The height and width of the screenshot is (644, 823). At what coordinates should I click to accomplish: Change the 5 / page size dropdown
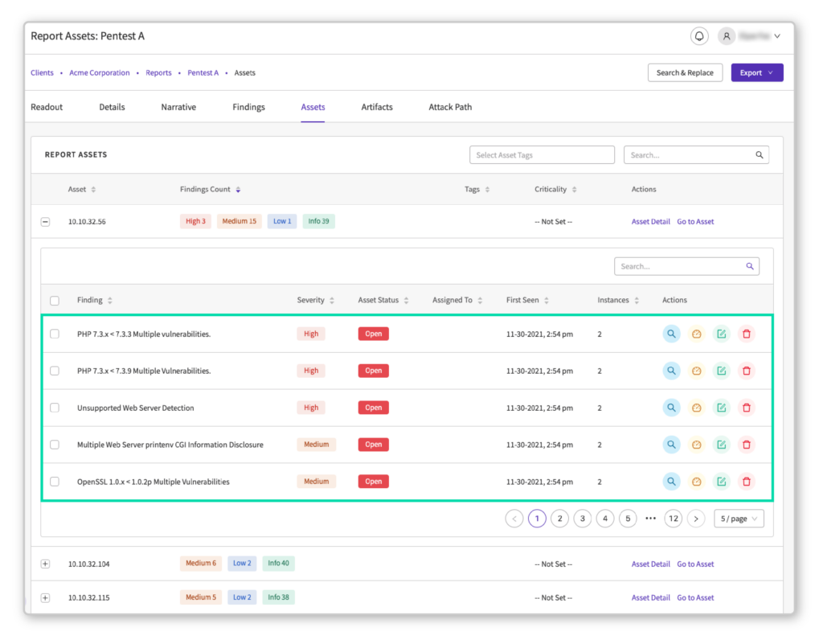coord(739,519)
